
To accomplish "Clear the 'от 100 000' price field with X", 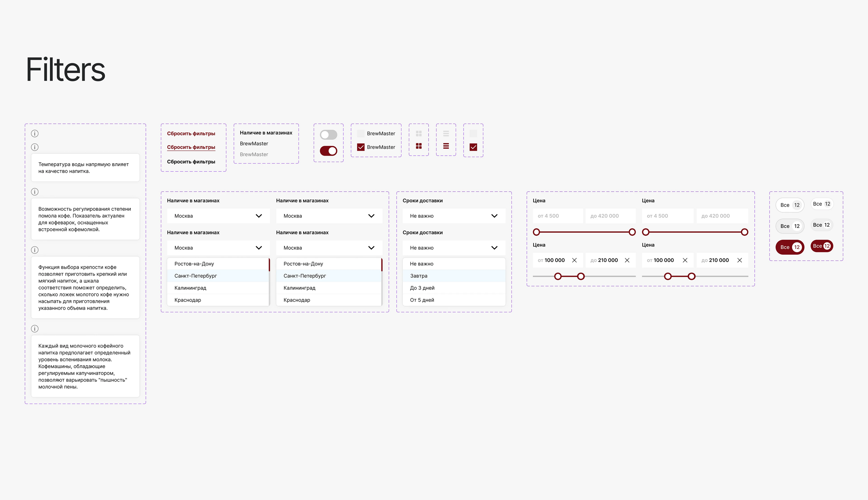I will tap(574, 260).
